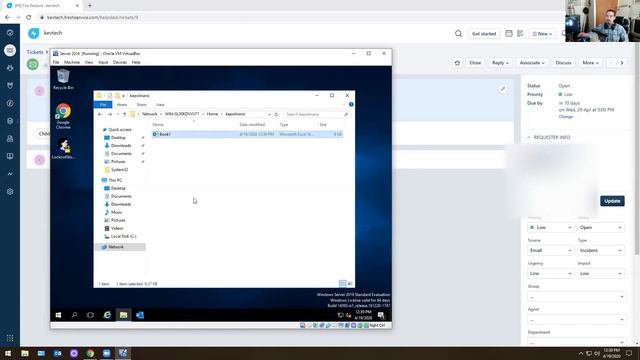Viewport: 640px width, 360px height.
Task: Click the Explorer up-one-level arrow
Action: point(124,114)
